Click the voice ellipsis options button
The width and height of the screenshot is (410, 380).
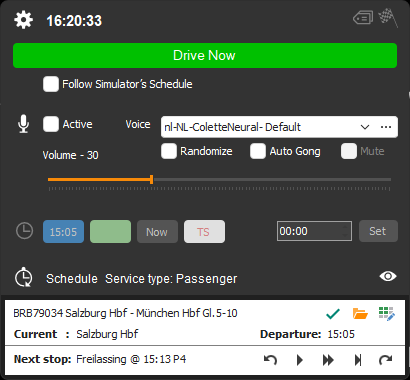[386, 127]
